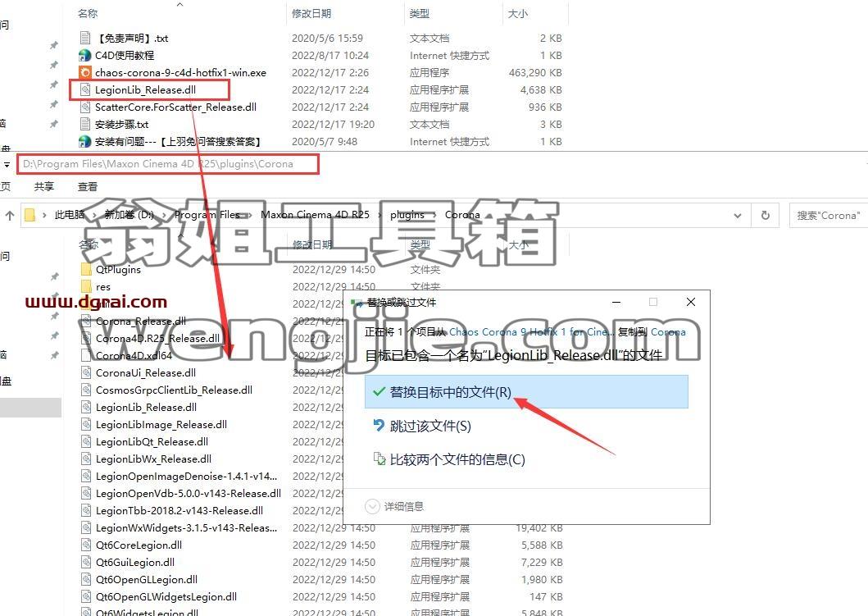Select ScatterCore.ForScatter_Release.dll file icon
The height and width of the screenshot is (616, 868).
pos(84,107)
